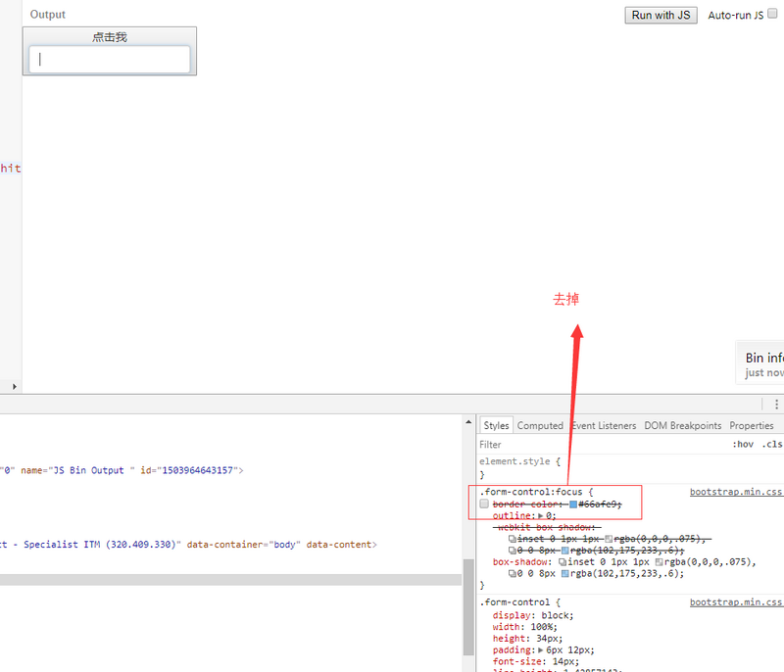Expand the padding shorthand triangle
Screen dimensions: 784x672
click(541, 650)
